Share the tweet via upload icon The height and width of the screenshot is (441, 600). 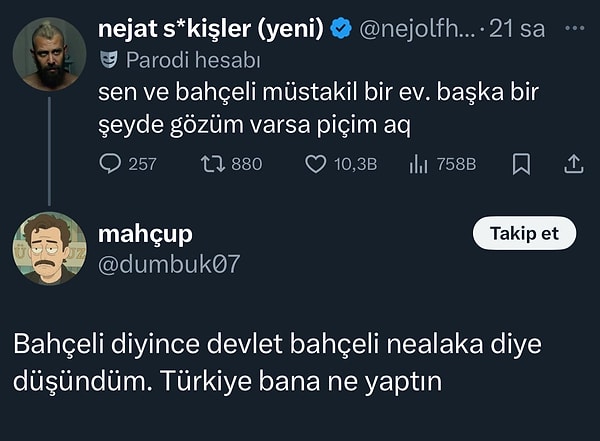tap(574, 163)
